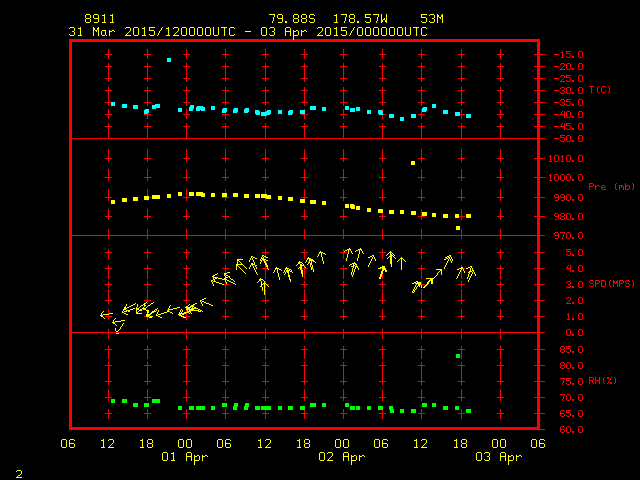This screenshot has height=480, width=640.
Task: Click the "-30.0" temperature tick label
Action: pos(569,91)
